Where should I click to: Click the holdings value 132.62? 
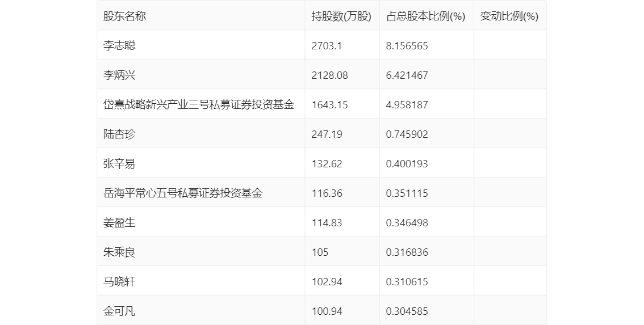327,164
